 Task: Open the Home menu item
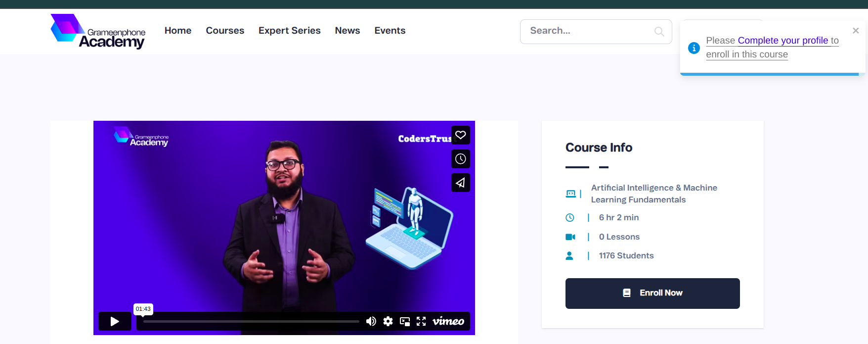[x=178, y=31]
